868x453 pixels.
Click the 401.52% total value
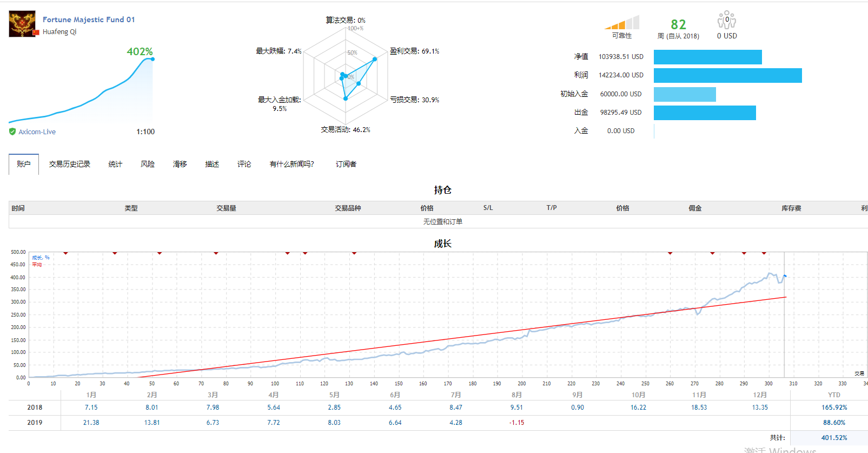pos(834,438)
